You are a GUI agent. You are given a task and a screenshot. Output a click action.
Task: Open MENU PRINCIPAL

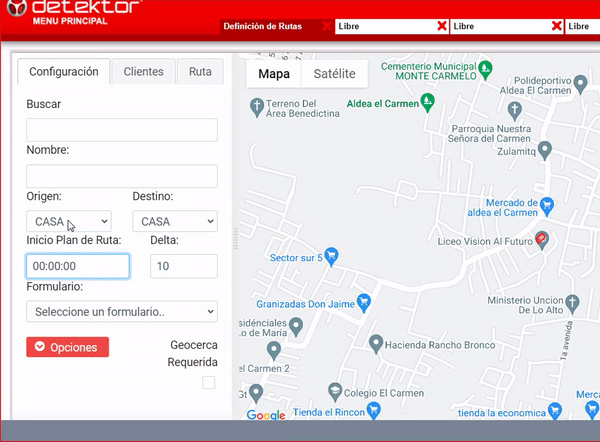(70, 21)
